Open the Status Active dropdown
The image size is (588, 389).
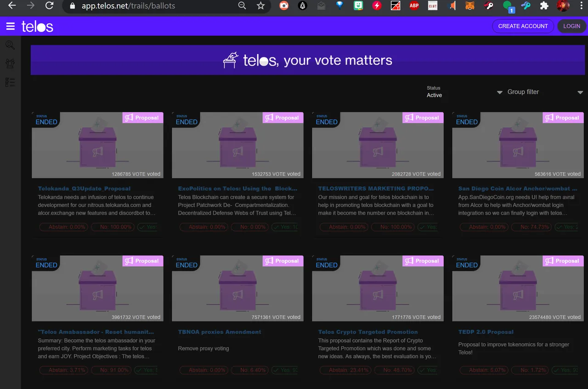pyautogui.click(x=464, y=92)
